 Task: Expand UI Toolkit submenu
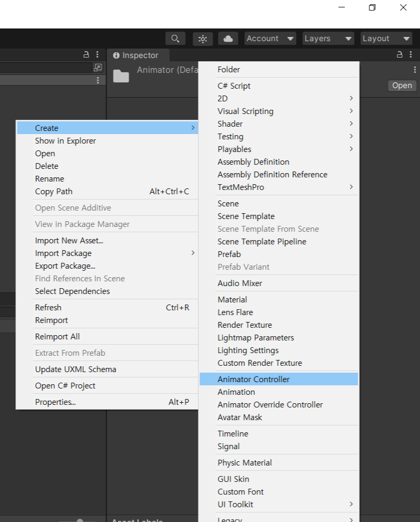[x=279, y=505]
